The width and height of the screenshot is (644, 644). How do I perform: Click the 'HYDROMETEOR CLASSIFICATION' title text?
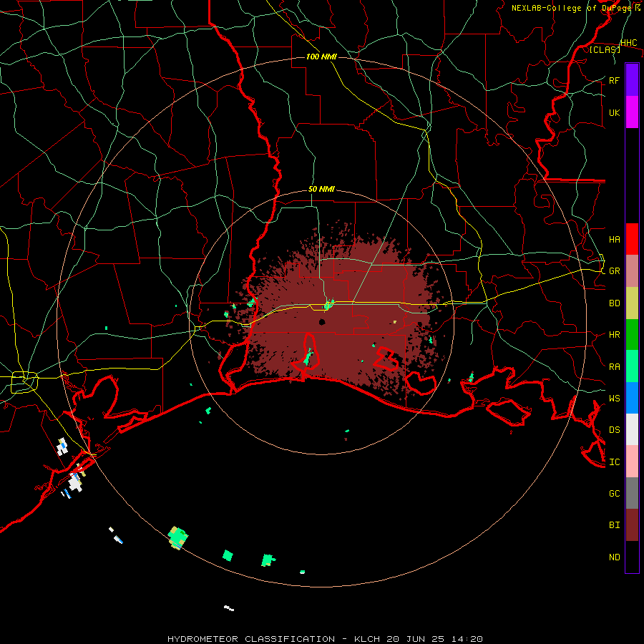pyautogui.click(x=251, y=639)
